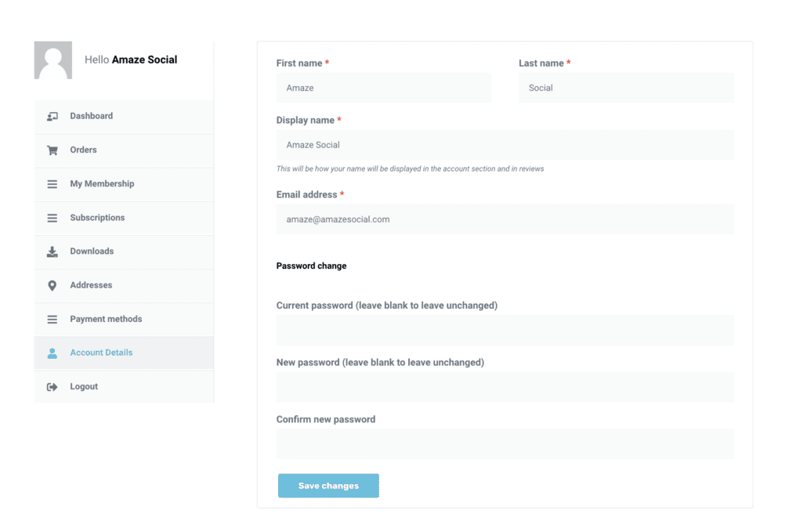Click the Downloads arrow icon
Image resolution: width=807 pixels, height=532 pixels.
pyautogui.click(x=52, y=252)
